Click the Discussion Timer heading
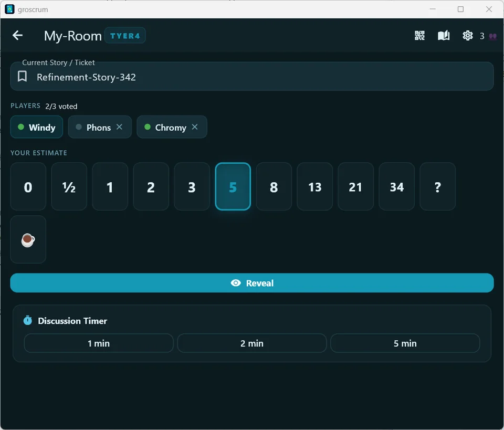 [72, 321]
